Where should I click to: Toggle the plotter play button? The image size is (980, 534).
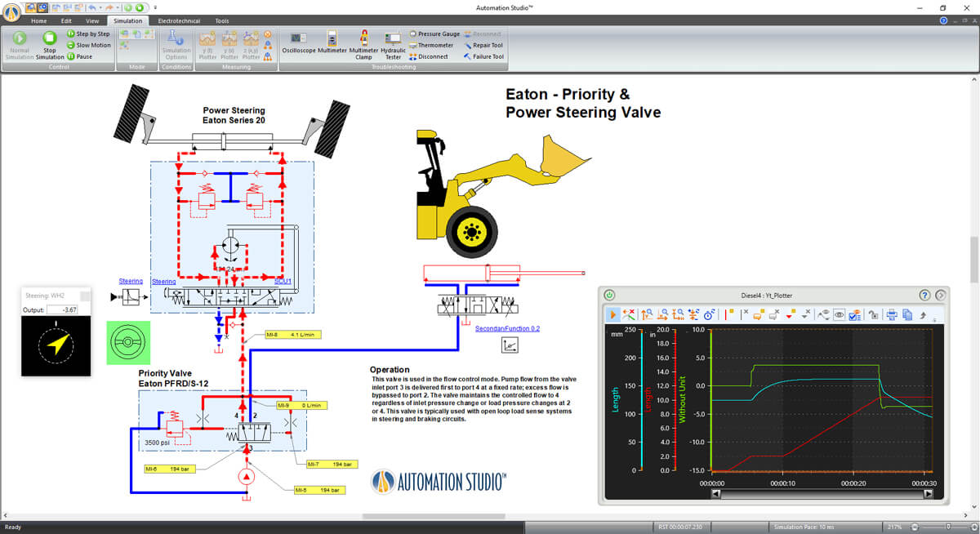(x=612, y=314)
